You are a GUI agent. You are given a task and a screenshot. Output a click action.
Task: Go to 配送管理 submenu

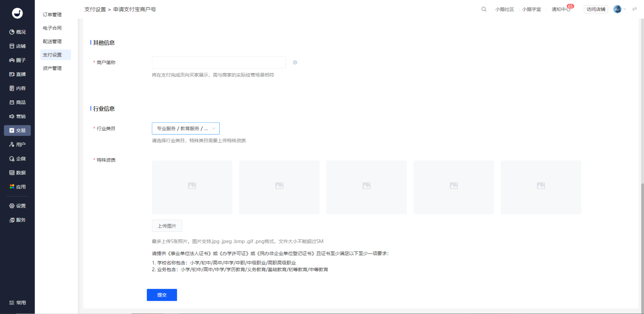click(52, 42)
